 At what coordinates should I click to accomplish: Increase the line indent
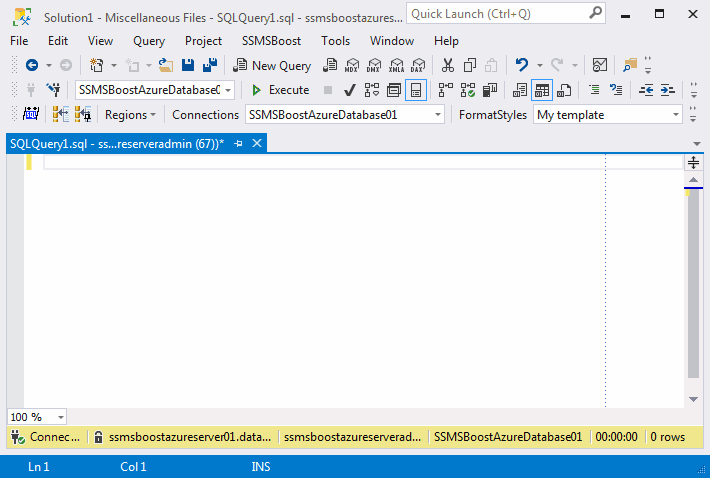click(668, 90)
